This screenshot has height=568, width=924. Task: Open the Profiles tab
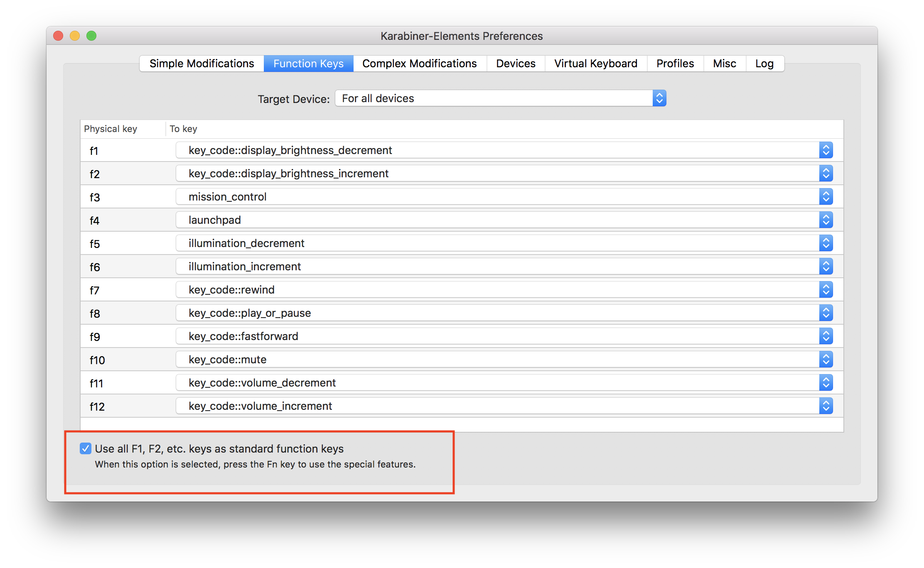click(675, 64)
